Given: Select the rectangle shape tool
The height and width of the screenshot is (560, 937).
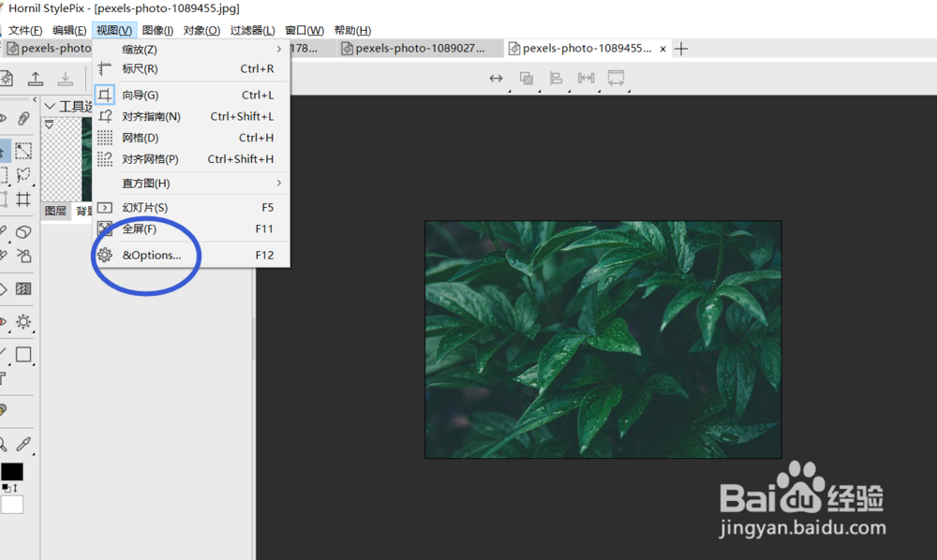Looking at the screenshot, I should coord(23,355).
